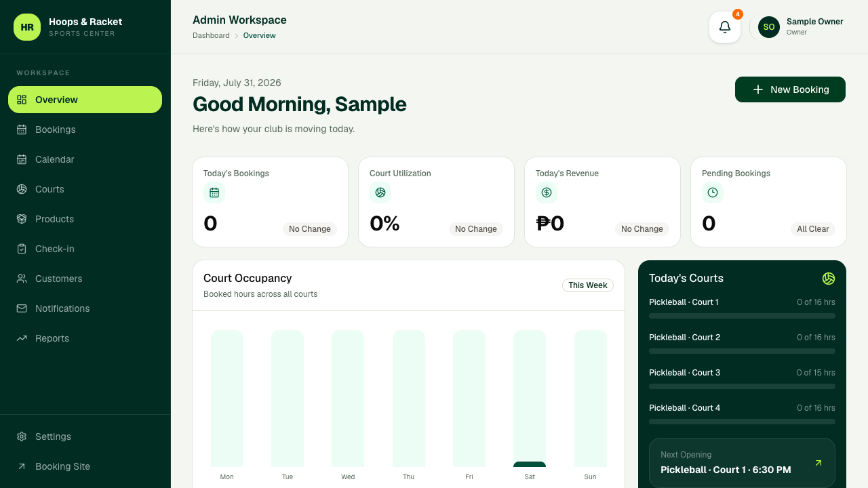Open the notifications bell
The width and height of the screenshot is (868, 488).
pos(725,27)
